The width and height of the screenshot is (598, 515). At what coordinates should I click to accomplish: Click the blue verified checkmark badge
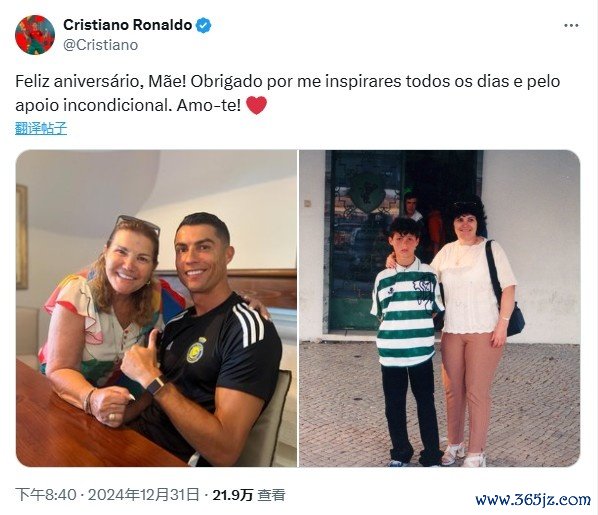[203, 25]
